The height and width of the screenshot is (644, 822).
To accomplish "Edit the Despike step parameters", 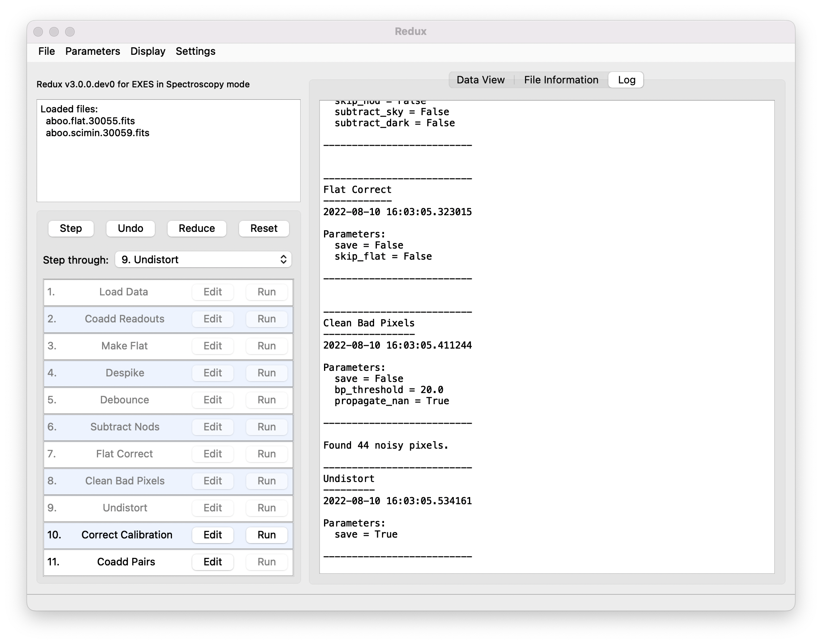I will click(212, 373).
